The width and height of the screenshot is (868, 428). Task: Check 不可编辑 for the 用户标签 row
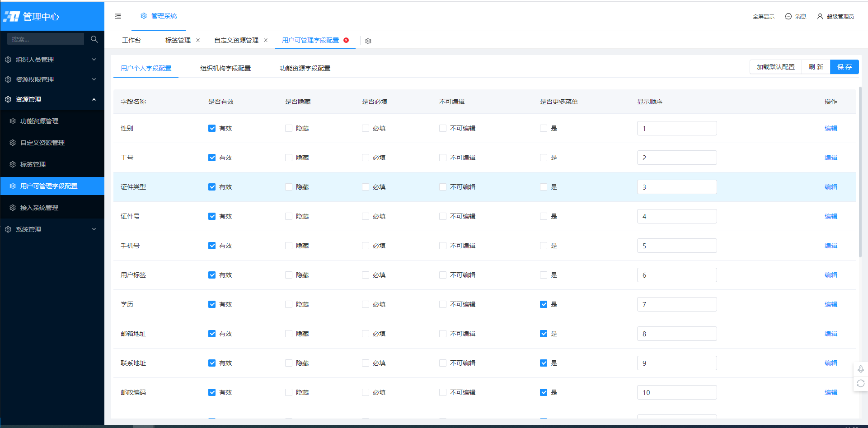click(443, 275)
